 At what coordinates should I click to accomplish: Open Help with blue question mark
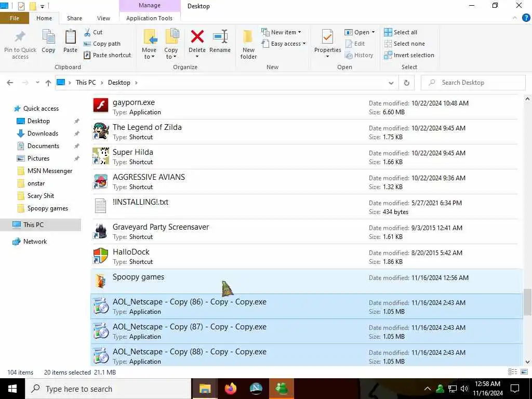tap(526, 18)
